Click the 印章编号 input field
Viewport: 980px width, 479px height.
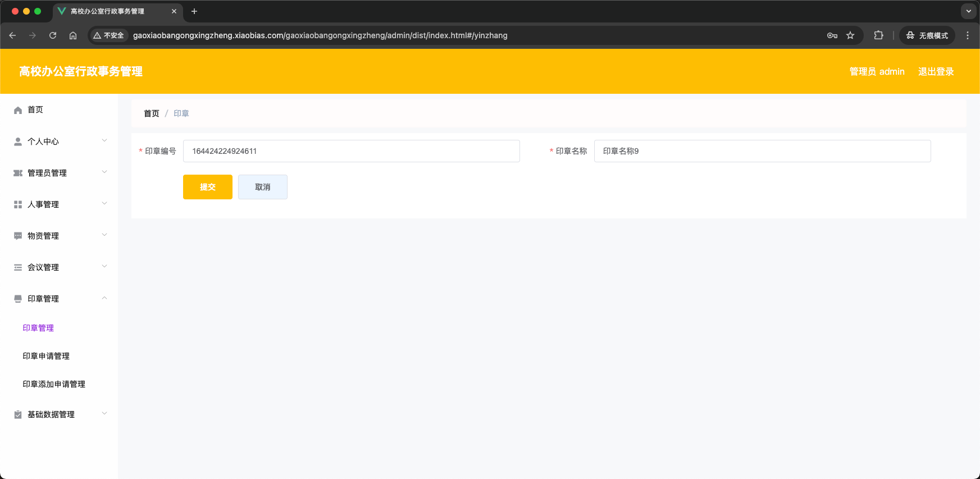pos(352,151)
